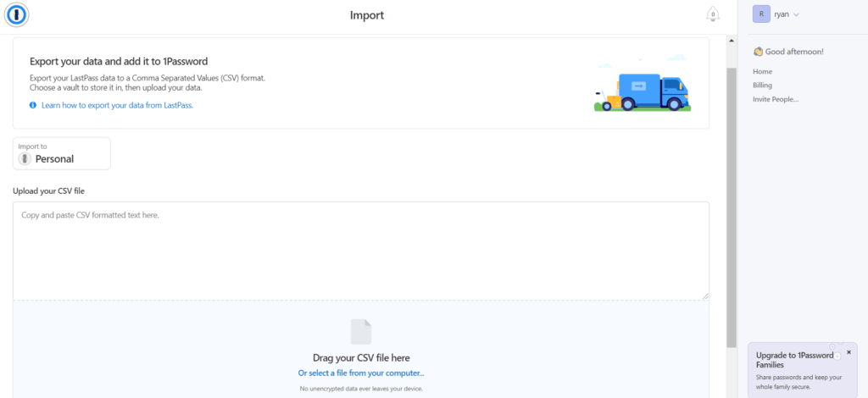868x398 pixels.
Task: Click the blue info icon beside Learn how
Action: [x=33, y=105]
